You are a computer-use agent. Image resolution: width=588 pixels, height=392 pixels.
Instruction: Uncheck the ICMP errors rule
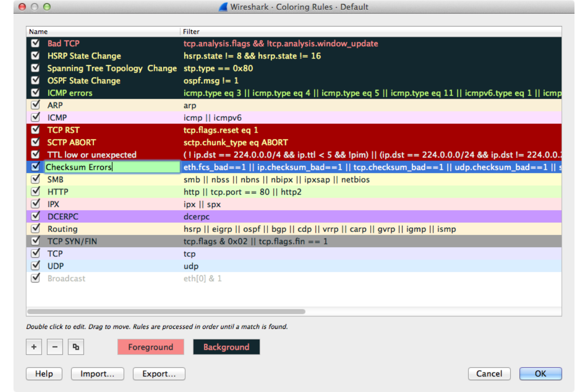pos(35,93)
